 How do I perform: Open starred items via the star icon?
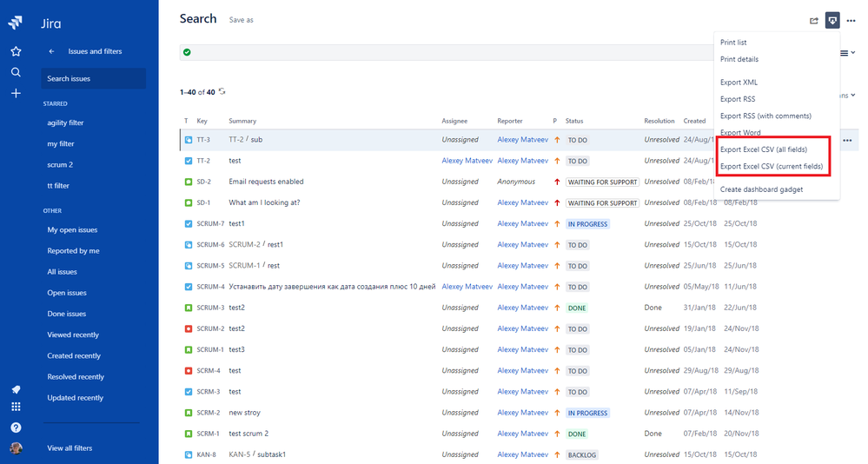16,51
